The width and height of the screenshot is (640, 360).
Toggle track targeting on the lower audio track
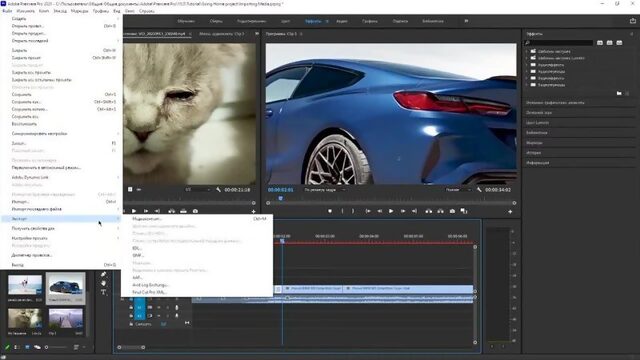click(139, 316)
